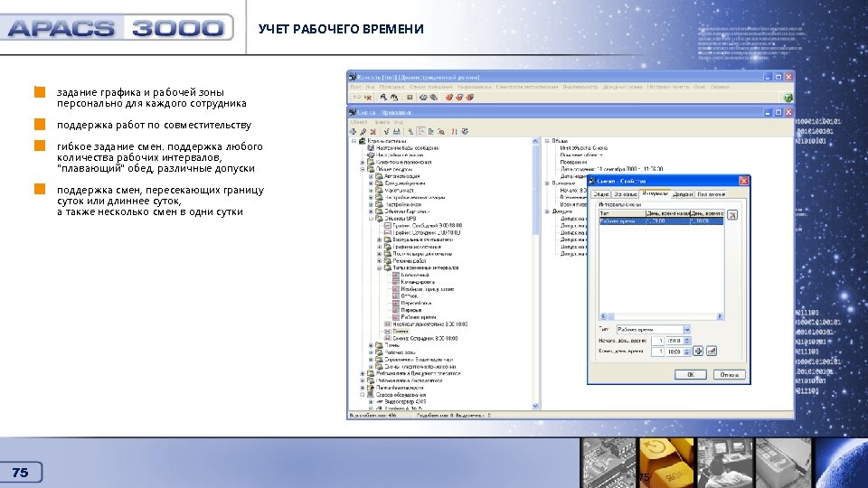Click the green globe icon in Console window

coord(788,98)
